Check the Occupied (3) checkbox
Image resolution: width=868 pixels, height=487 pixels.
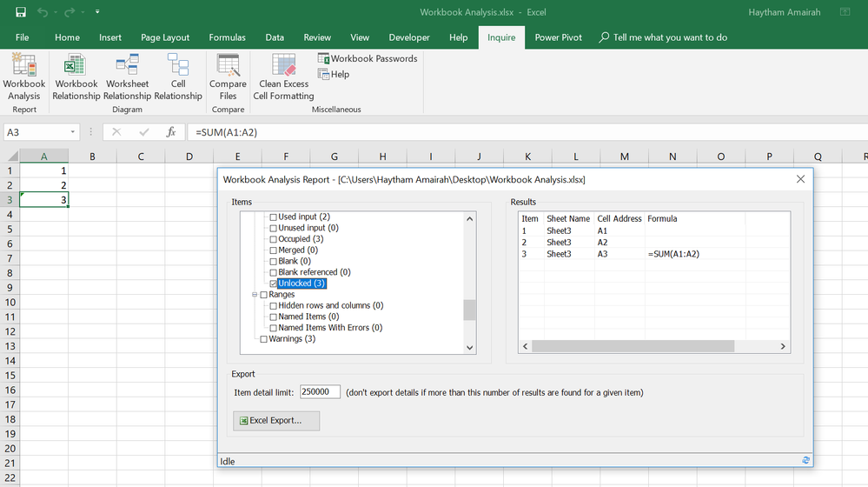273,239
